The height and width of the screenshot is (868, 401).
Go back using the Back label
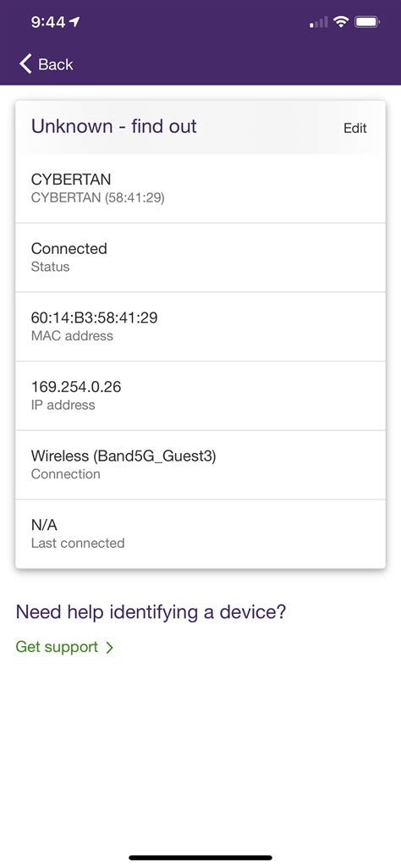[55, 64]
